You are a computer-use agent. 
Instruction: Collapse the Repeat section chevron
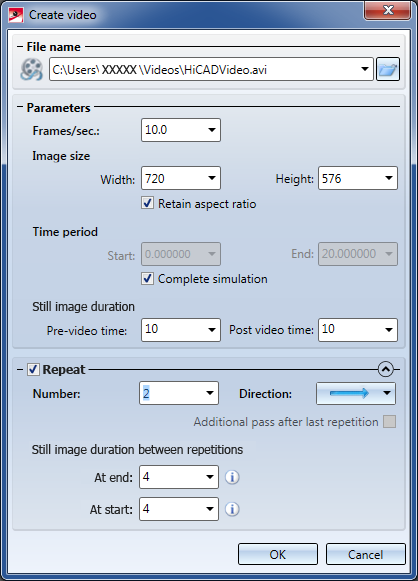tap(385, 369)
